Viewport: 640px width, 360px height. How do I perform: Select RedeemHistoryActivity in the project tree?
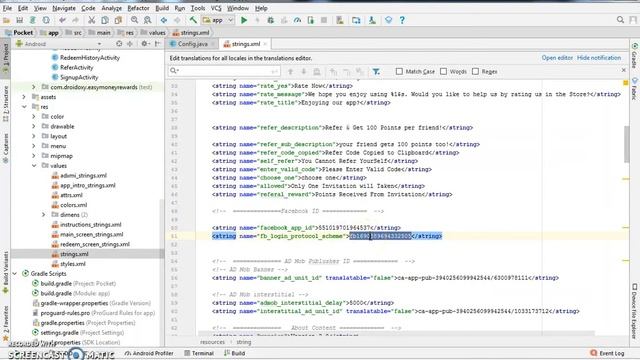[x=90, y=58]
